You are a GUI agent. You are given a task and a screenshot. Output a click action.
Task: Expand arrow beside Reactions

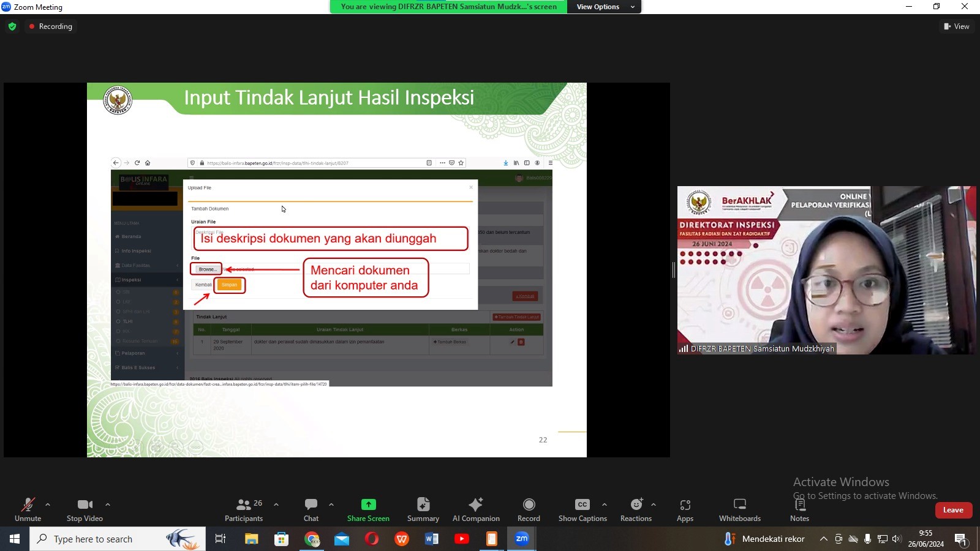tap(654, 504)
